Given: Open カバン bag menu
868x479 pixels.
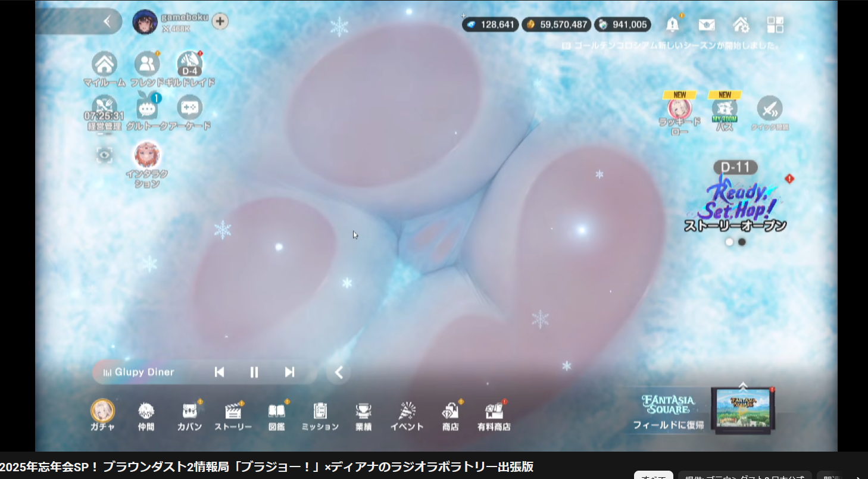Looking at the screenshot, I should 189,416.
